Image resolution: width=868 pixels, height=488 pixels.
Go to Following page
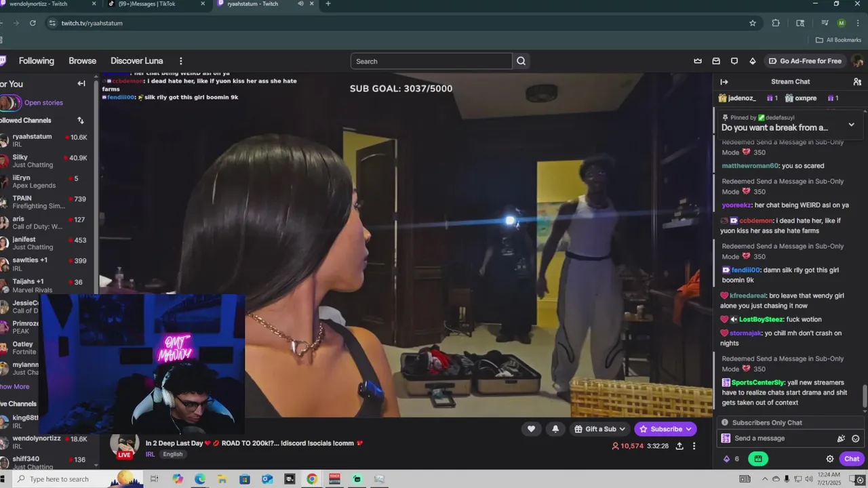click(x=37, y=61)
